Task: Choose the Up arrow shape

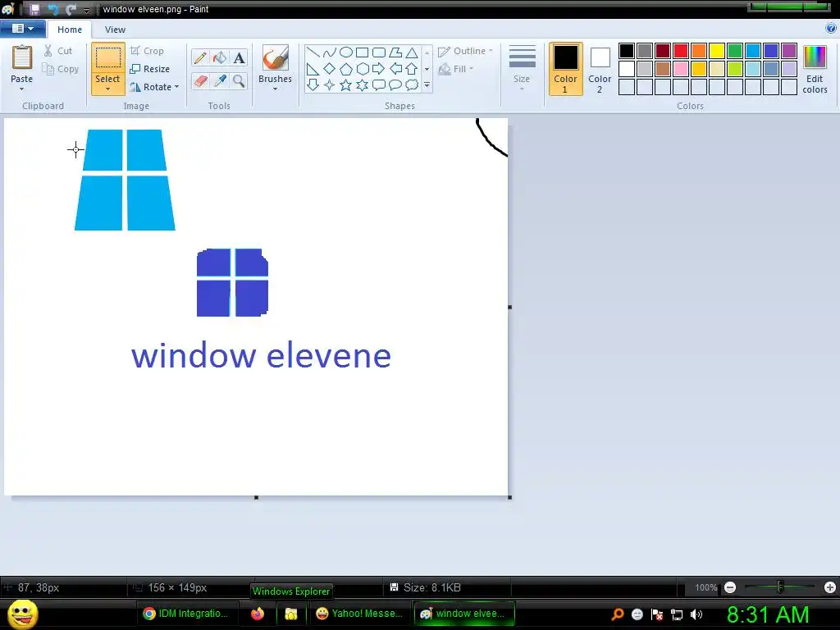Action: click(412, 69)
